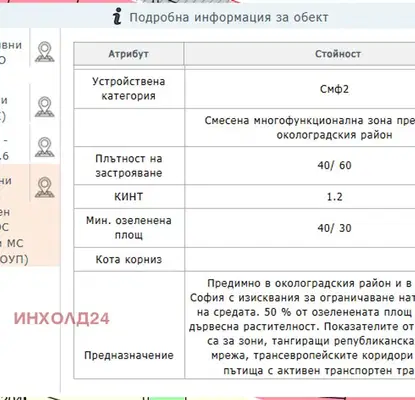Click the map pin icon next to the row ending '.6'

45,147
